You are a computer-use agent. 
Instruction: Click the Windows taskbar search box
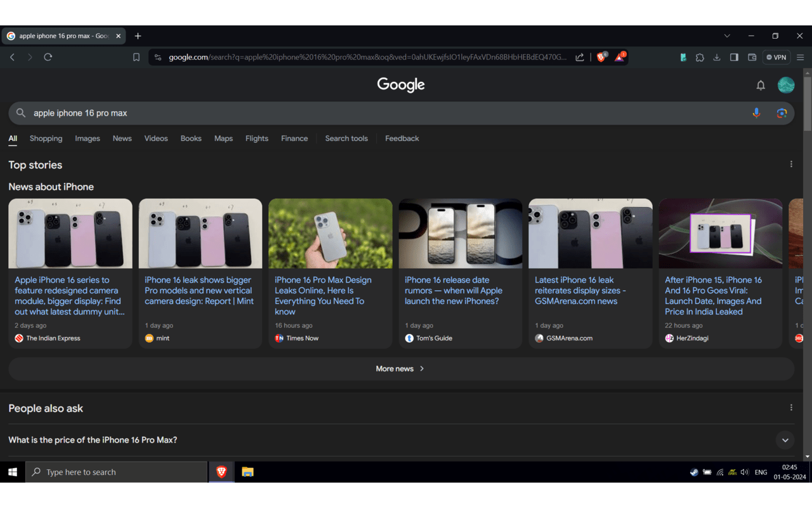click(116, 472)
